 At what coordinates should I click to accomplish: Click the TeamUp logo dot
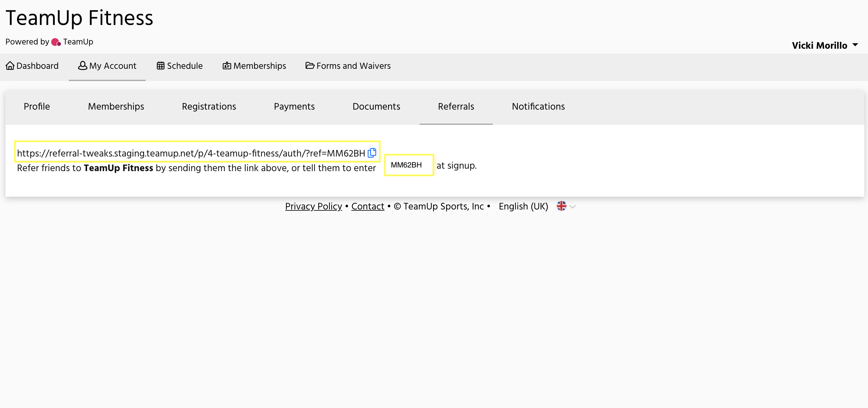pyautogui.click(x=56, y=42)
